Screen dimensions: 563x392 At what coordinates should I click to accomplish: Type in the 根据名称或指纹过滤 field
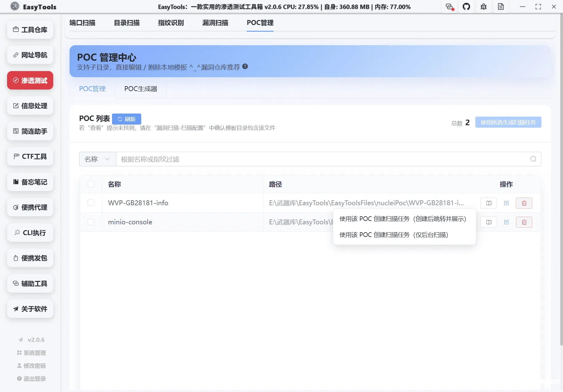(277, 159)
